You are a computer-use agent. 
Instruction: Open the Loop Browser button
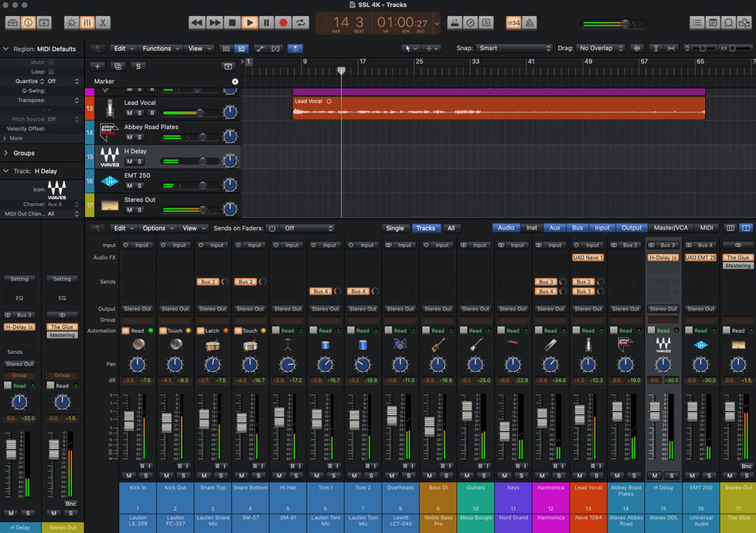coord(728,22)
